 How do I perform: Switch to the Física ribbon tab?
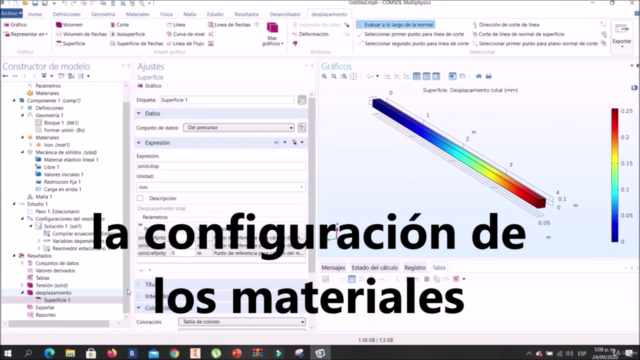(x=166, y=14)
